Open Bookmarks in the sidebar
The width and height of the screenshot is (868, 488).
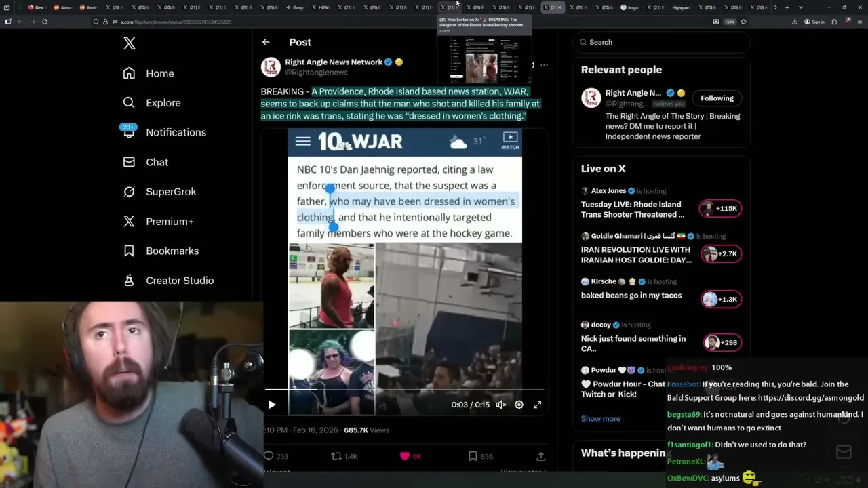[161, 251]
